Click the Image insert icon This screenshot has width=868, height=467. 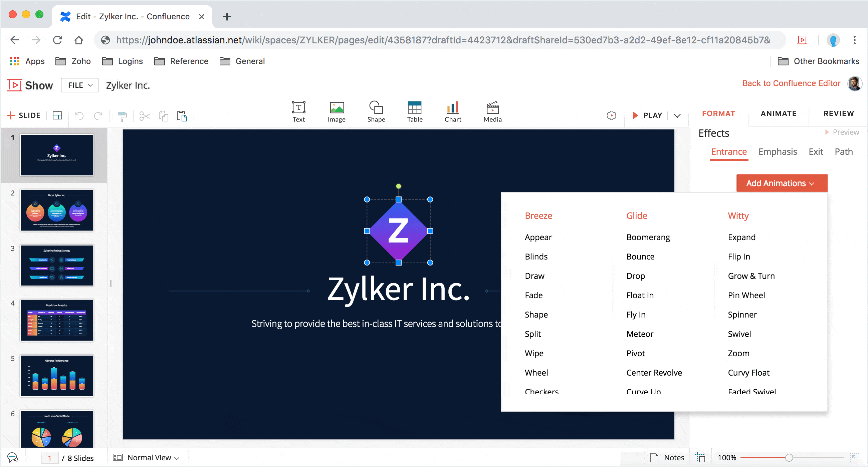(x=336, y=112)
